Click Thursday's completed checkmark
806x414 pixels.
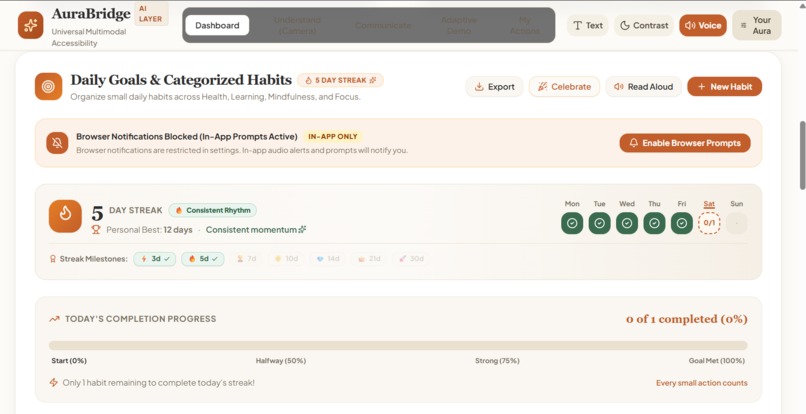pos(654,223)
